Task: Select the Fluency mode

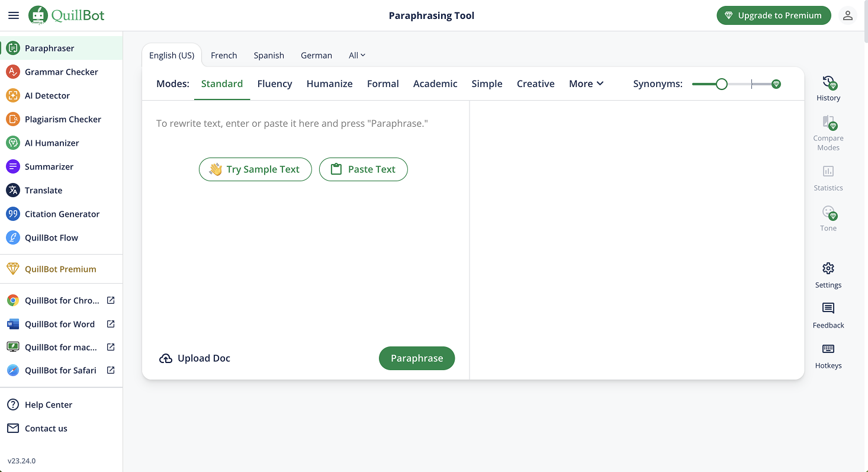Action: click(275, 84)
